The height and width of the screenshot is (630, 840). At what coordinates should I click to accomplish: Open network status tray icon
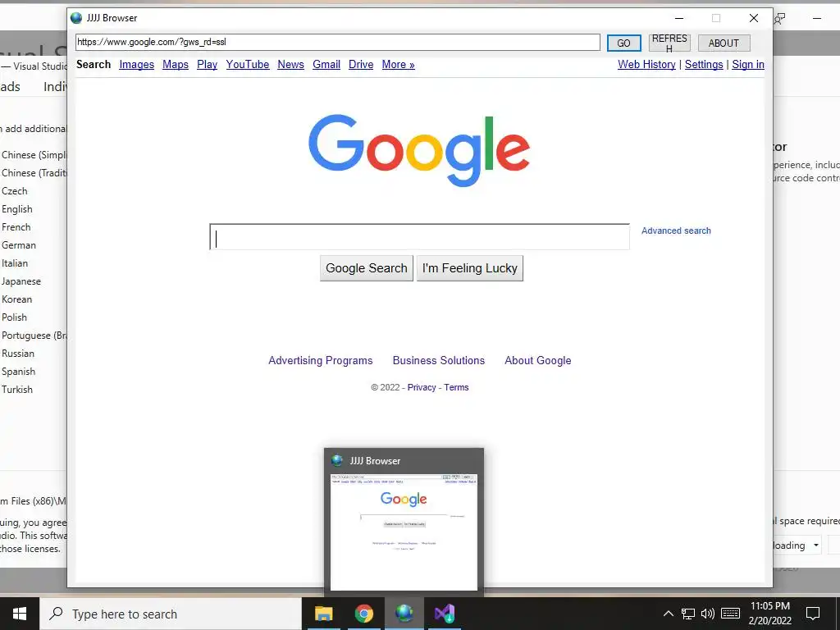click(x=688, y=614)
